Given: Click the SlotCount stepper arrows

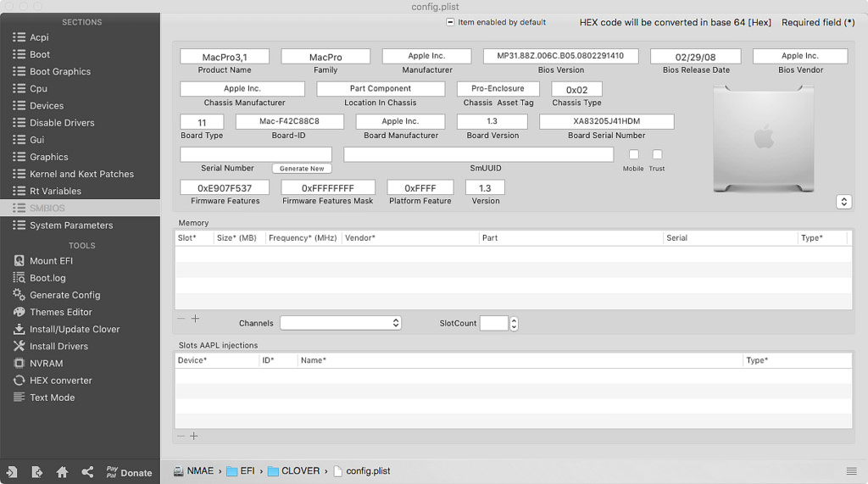Looking at the screenshot, I should [x=514, y=324].
